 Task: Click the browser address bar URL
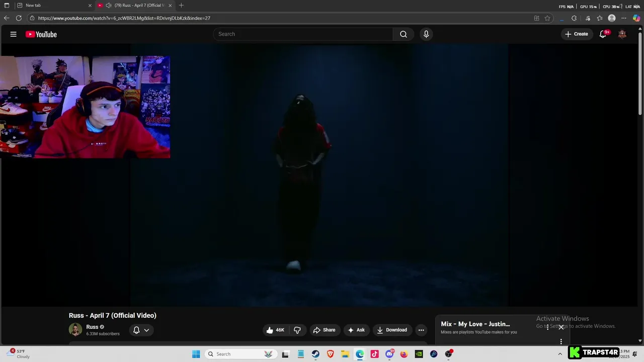pyautogui.click(x=124, y=18)
